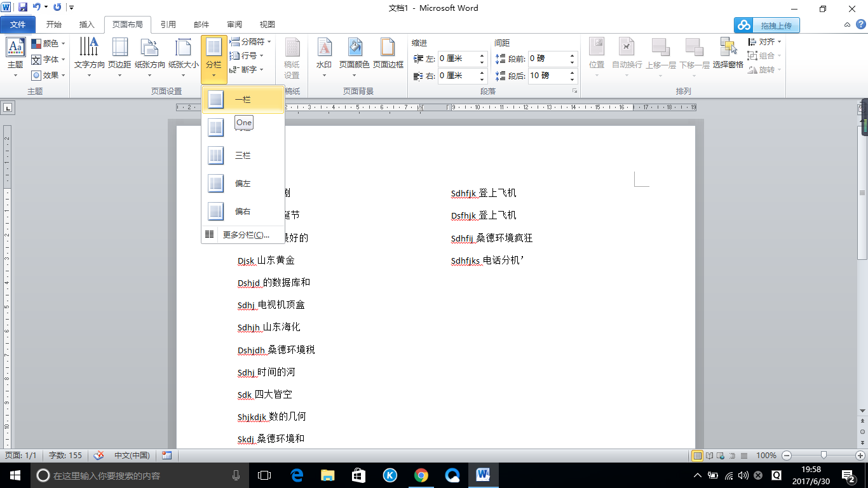The width and height of the screenshot is (868, 488).
Task: Click the Windows search box in taskbar
Action: tap(139, 475)
